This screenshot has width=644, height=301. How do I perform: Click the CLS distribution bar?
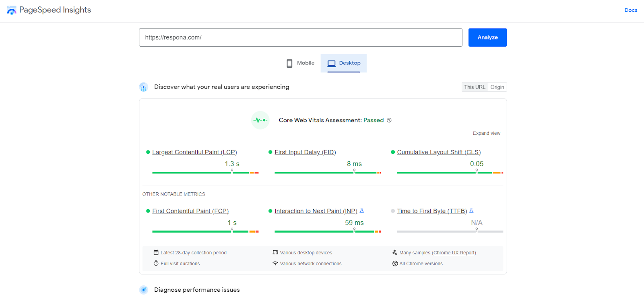pyautogui.click(x=450, y=173)
